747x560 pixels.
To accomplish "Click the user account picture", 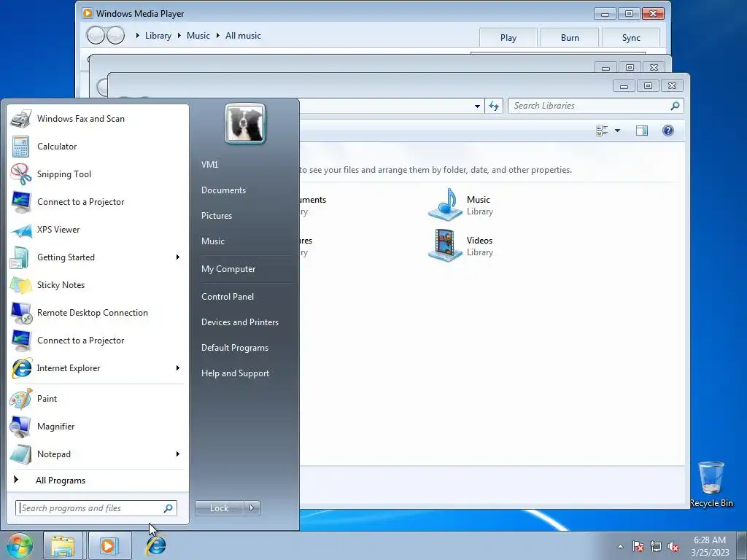I will tap(245, 124).
